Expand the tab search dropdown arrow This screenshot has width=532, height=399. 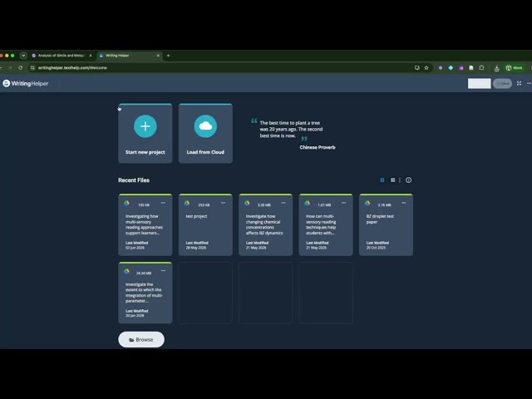coord(23,56)
